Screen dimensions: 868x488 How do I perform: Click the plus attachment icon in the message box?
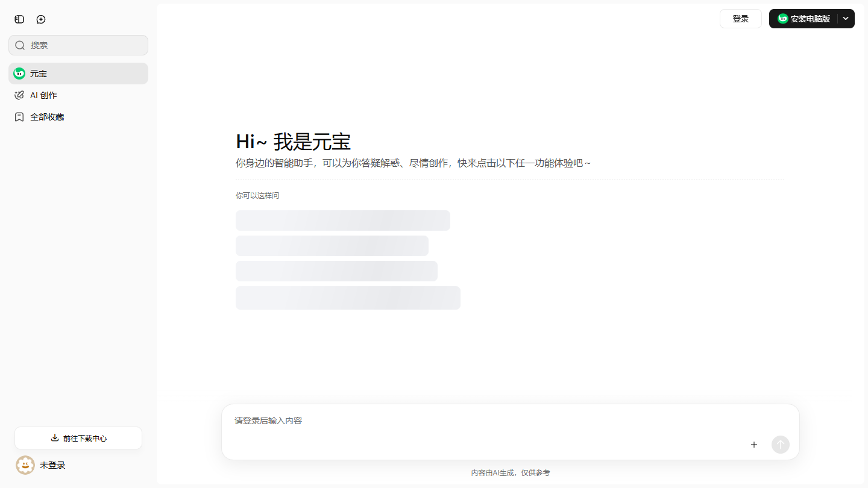pyautogui.click(x=754, y=445)
